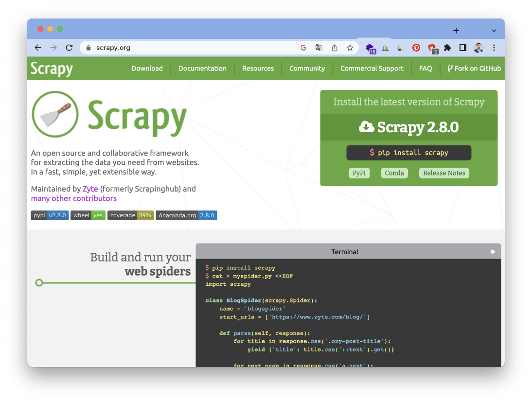
Task: Close the window with the red button
Action: (x=40, y=29)
